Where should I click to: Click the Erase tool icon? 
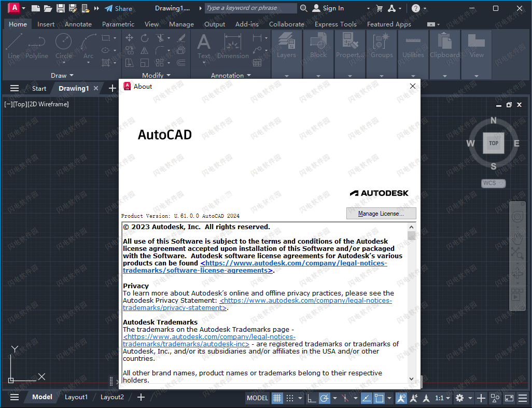[x=181, y=38]
